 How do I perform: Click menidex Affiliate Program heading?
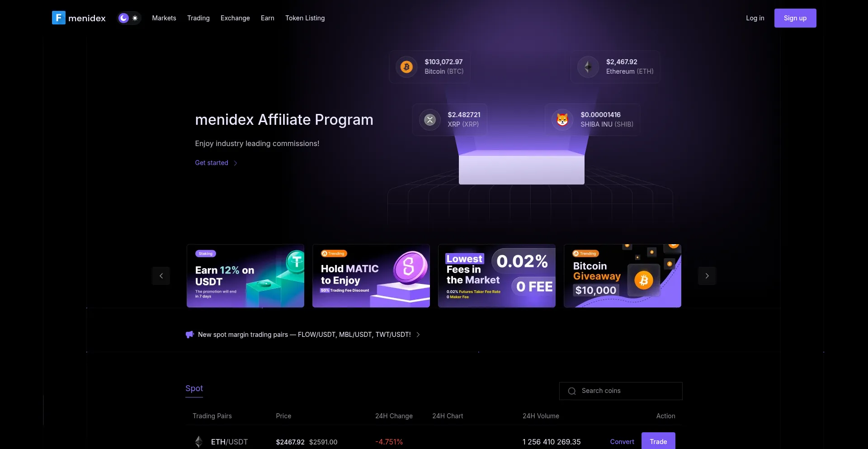tap(284, 120)
